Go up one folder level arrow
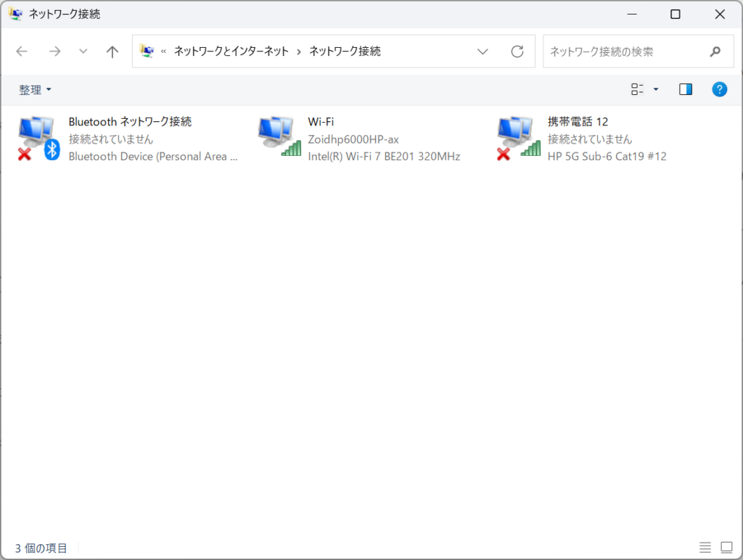Viewport: 743px width, 560px height. tap(112, 52)
